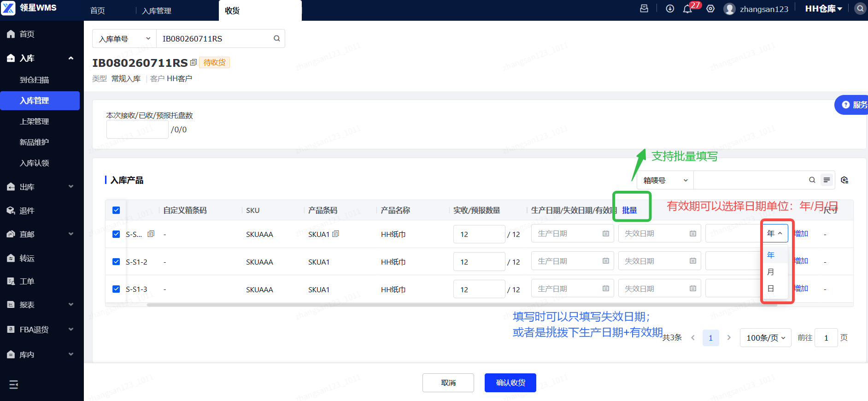The width and height of the screenshot is (868, 401).
Task: Click 生产日期 field in S-S1-2 row
Action: pos(572,261)
